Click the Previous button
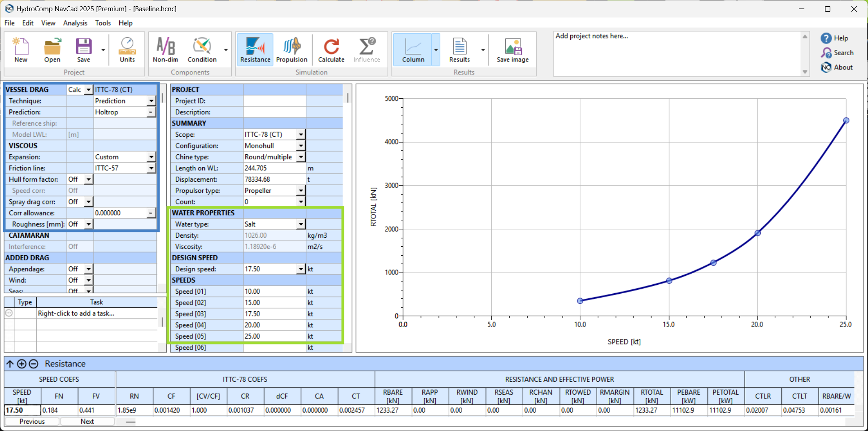 pyautogui.click(x=32, y=422)
